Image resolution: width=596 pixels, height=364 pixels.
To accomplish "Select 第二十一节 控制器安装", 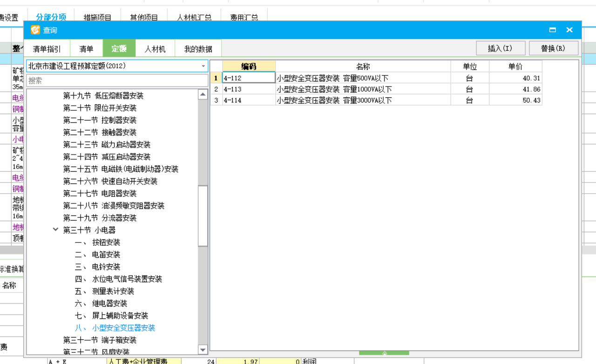I will tap(100, 120).
